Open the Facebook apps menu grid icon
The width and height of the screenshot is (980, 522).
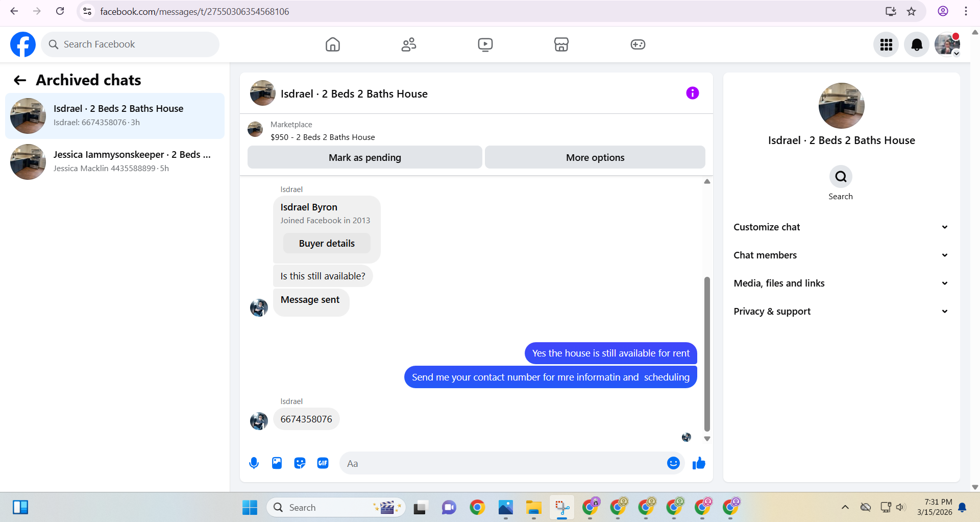click(886, 45)
